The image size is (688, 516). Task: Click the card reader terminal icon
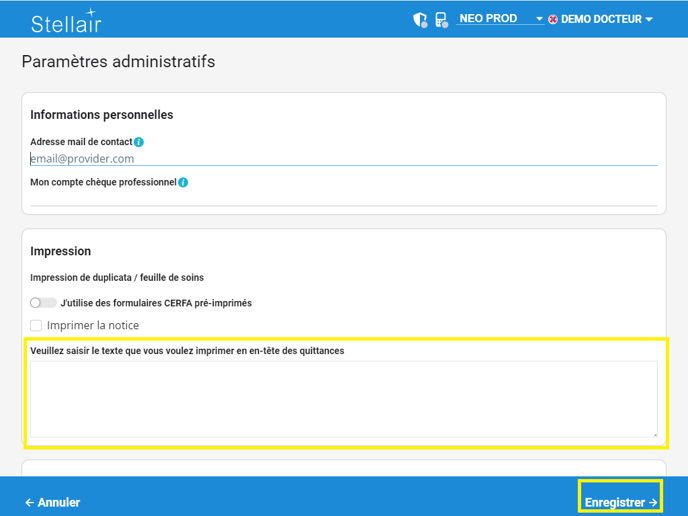coord(441,19)
